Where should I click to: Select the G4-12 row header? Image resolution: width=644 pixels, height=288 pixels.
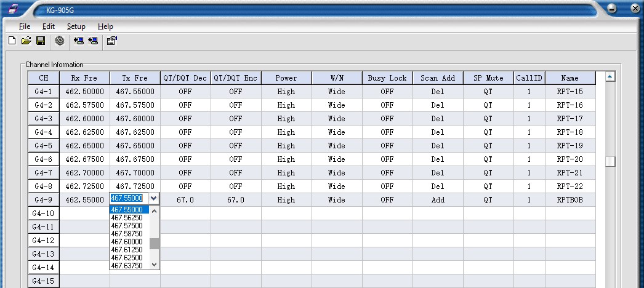coord(44,241)
